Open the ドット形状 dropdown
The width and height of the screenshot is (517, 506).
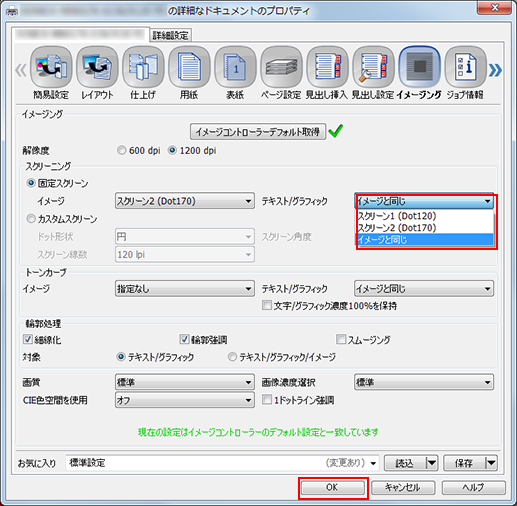point(185,237)
